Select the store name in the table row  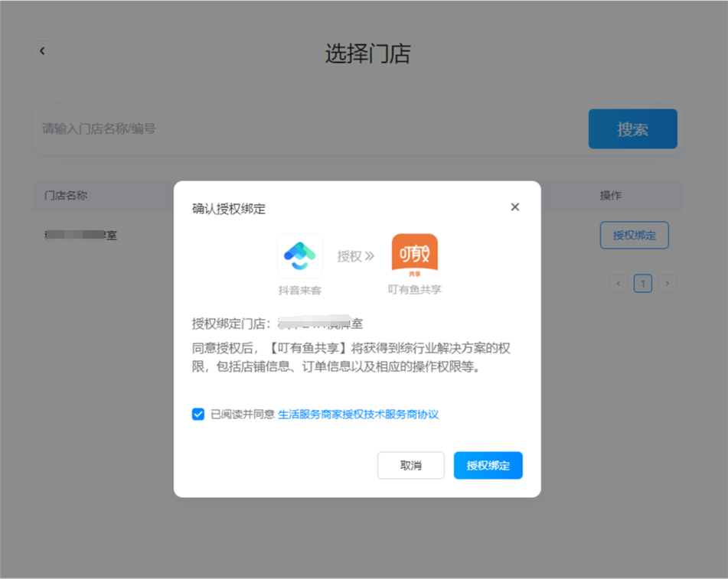click(80, 236)
